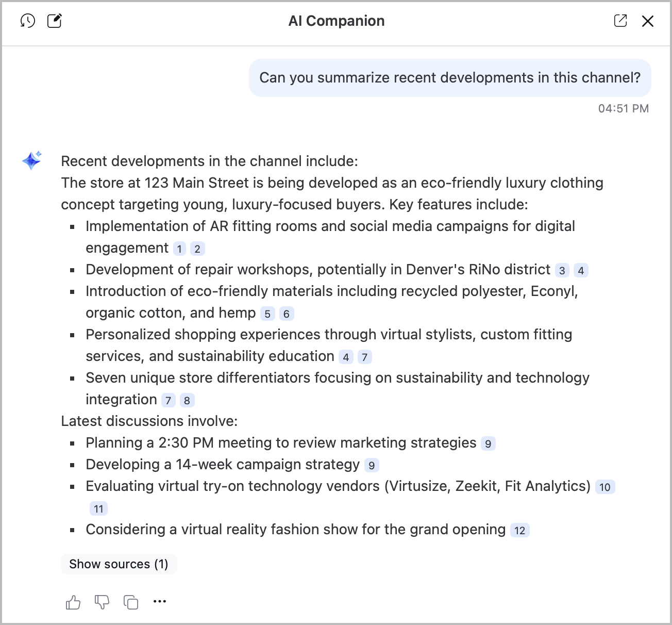The image size is (672, 625).
Task: Give a thumbs down to the response
Action: (102, 601)
